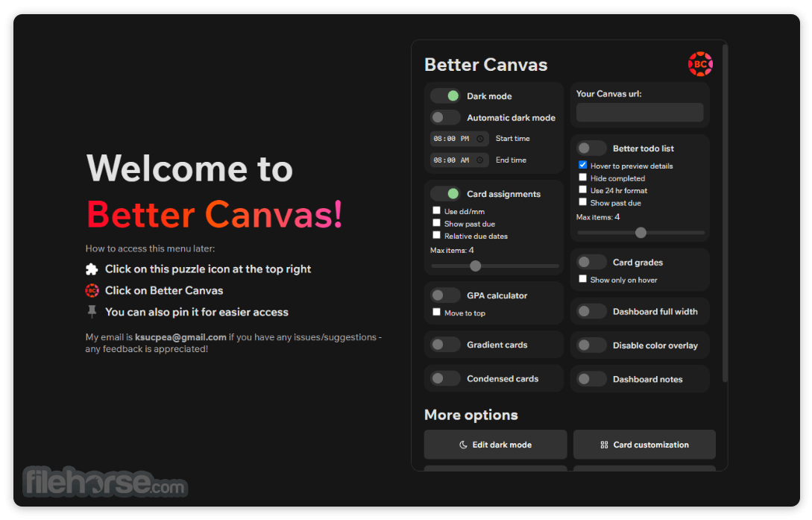Viewport: 812px width, 520px height.
Task: Click 'How to access this menu later:' text
Action: pyautogui.click(x=150, y=248)
